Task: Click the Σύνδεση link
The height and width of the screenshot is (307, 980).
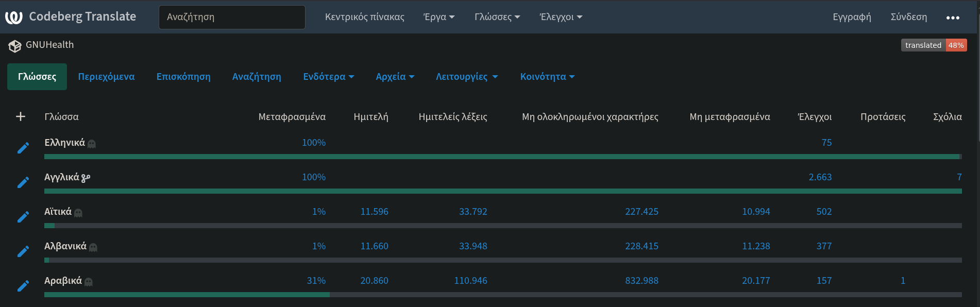Action: tap(908, 17)
